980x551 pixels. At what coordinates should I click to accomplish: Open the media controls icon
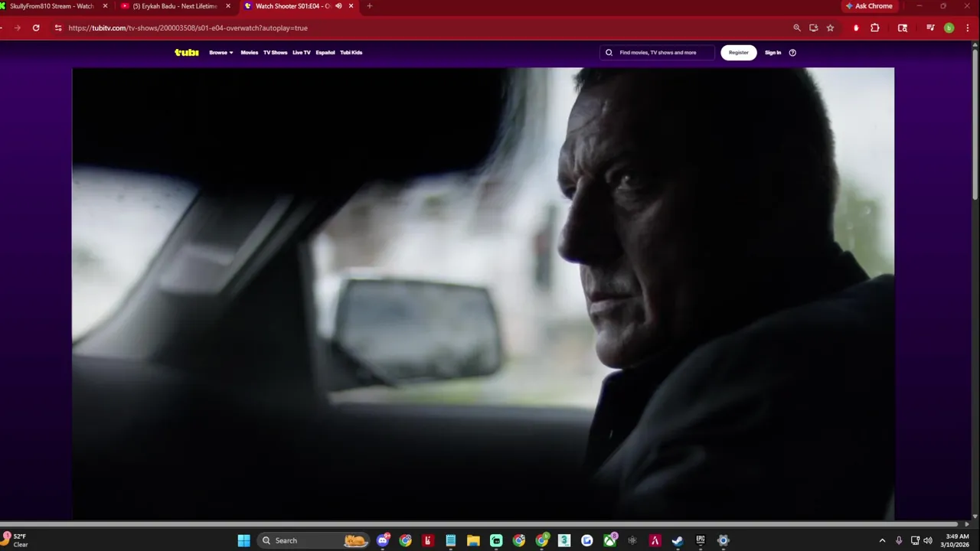(x=930, y=28)
